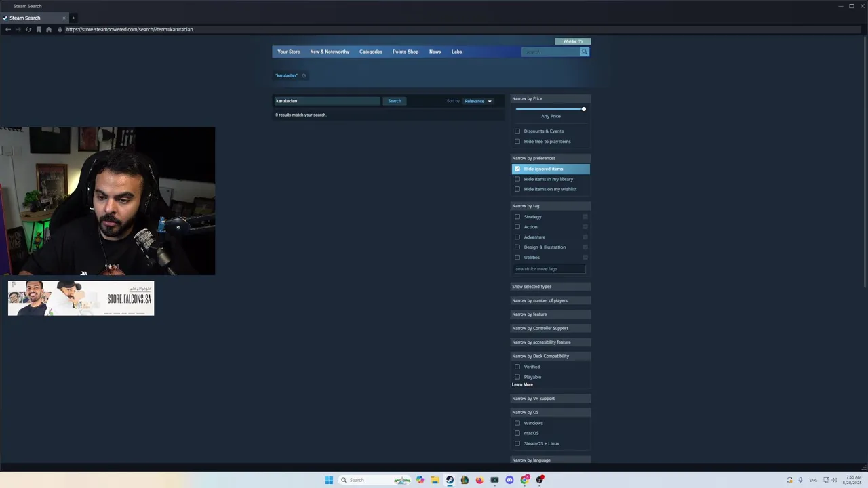Screen dimensions: 868x488
Task: Check Hide items in my library
Action: 517,179
